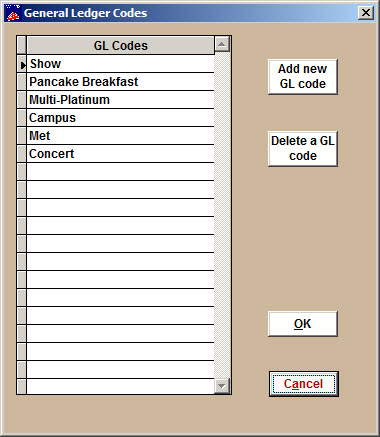
Task: Click Delete a GL code button
Action: tap(303, 149)
